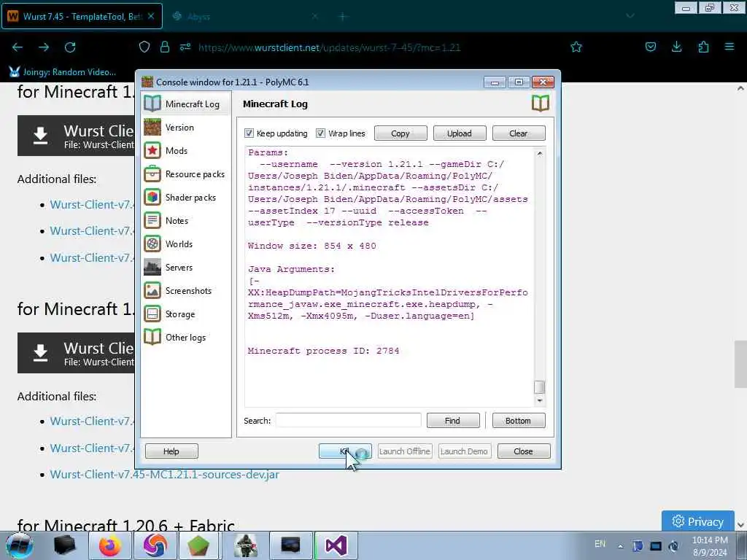This screenshot has width=747, height=560.
Task: Click the EN language indicator
Action: coord(600,544)
